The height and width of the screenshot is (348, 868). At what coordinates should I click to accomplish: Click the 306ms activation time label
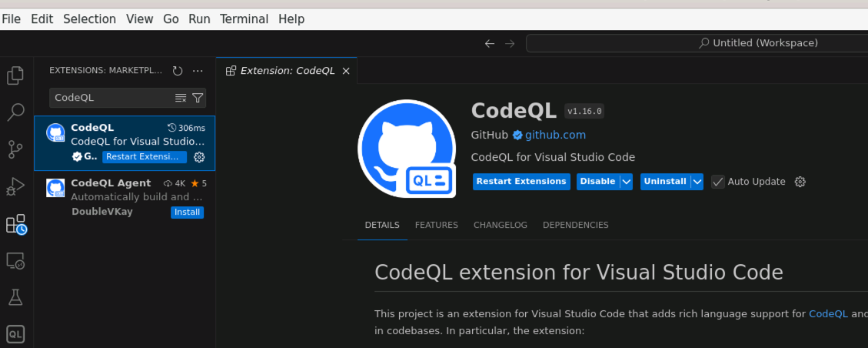(x=187, y=128)
